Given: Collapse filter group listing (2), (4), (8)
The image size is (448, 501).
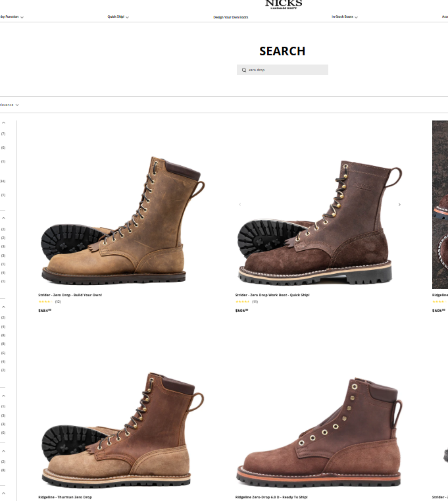Looking at the screenshot, I should click(3, 307).
